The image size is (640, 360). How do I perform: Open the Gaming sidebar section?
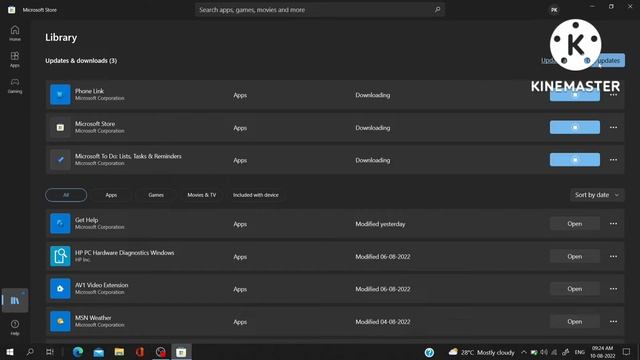15,86
